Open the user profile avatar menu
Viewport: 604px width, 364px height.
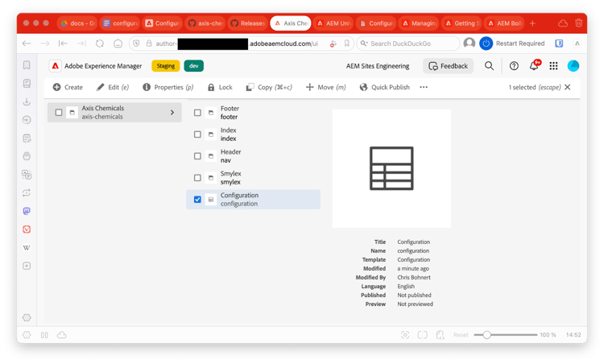point(573,66)
